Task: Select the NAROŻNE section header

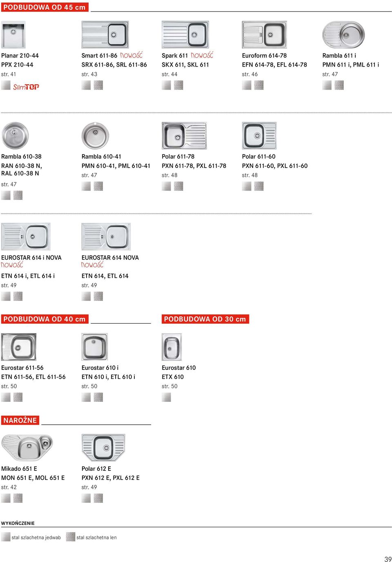Action: click(20, 420)
